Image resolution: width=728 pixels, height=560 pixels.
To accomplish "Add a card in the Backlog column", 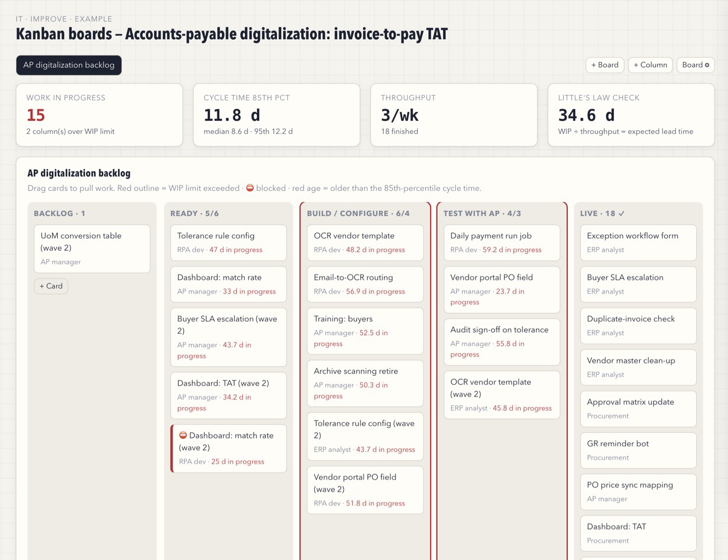I will pyautogui.click(x=51, y=286).
